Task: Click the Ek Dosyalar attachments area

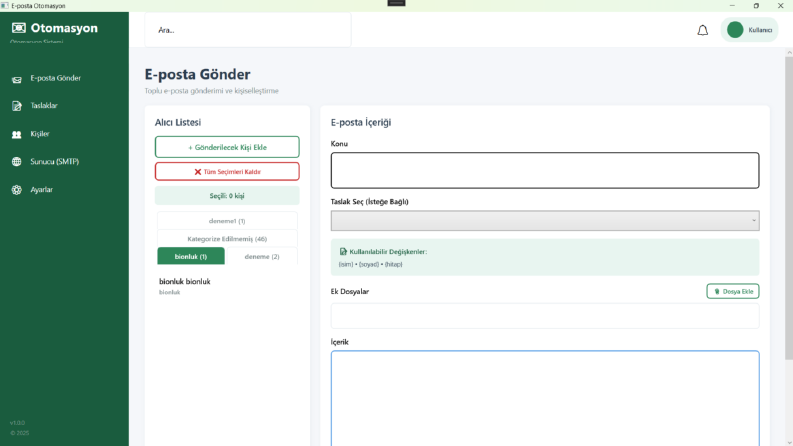Action: [545, 316]
